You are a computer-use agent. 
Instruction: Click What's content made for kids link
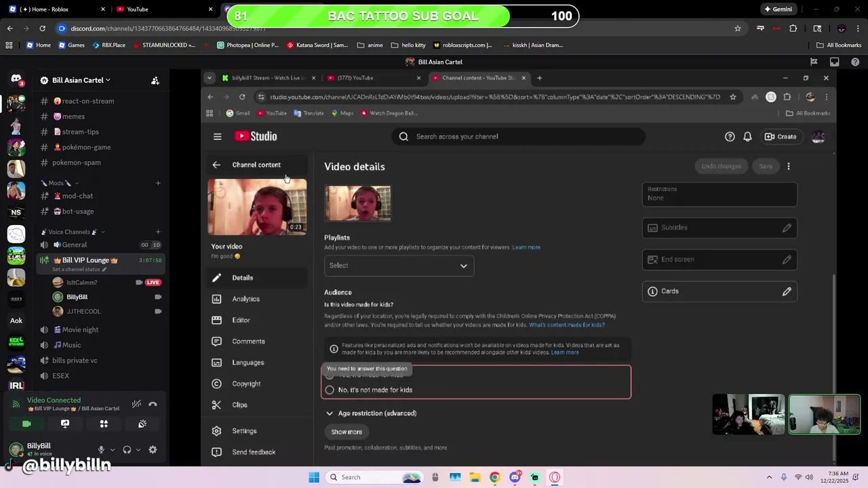(567, 325)
